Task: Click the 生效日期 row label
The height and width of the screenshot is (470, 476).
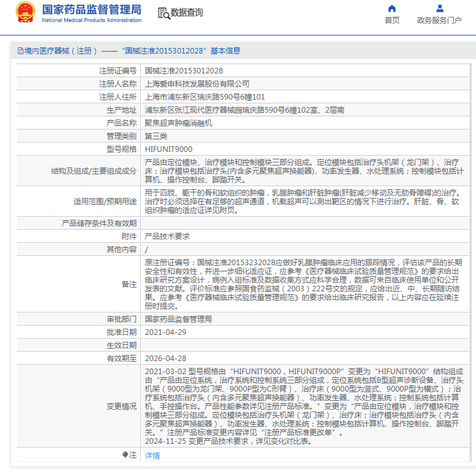Action: [121, 345]
